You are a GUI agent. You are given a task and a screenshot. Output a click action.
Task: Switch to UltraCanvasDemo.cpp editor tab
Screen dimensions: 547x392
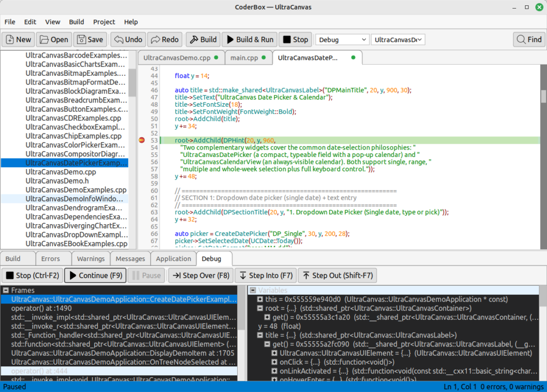click(x=181, y=58)
